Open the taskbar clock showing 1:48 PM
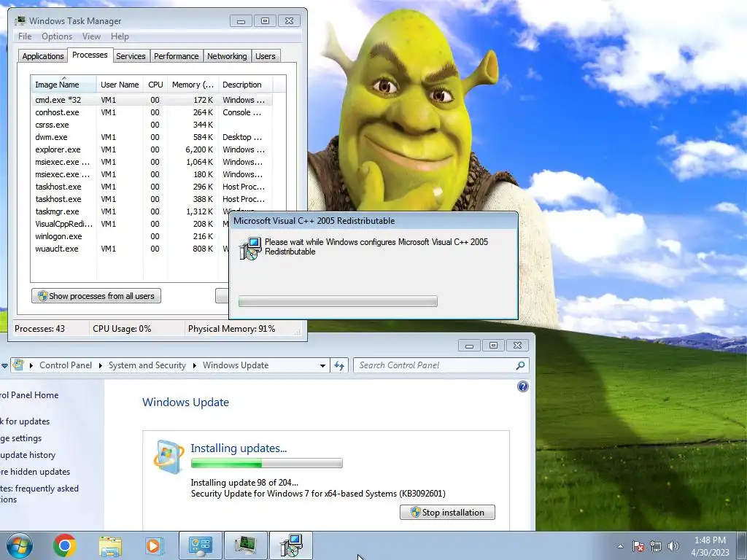The height and width of the screenshot is (560, 747). [x=710, y=546]
